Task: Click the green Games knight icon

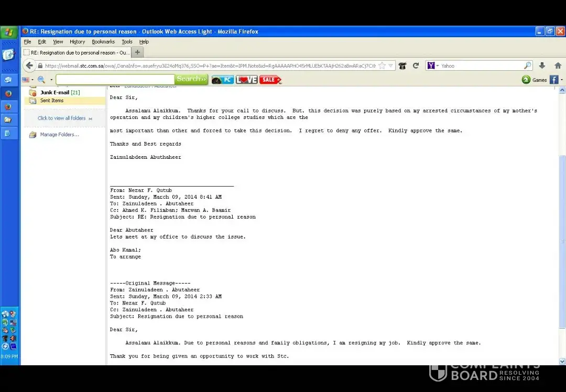Action: tap(526, 80)
